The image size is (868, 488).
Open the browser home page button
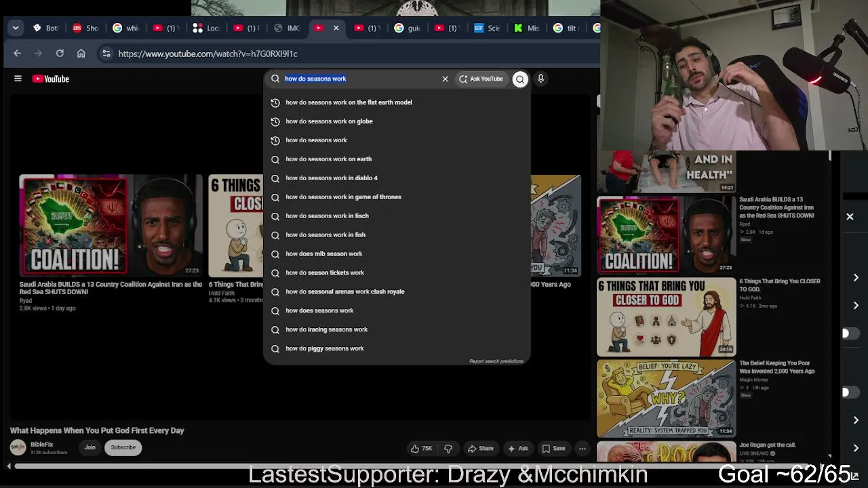81,54
